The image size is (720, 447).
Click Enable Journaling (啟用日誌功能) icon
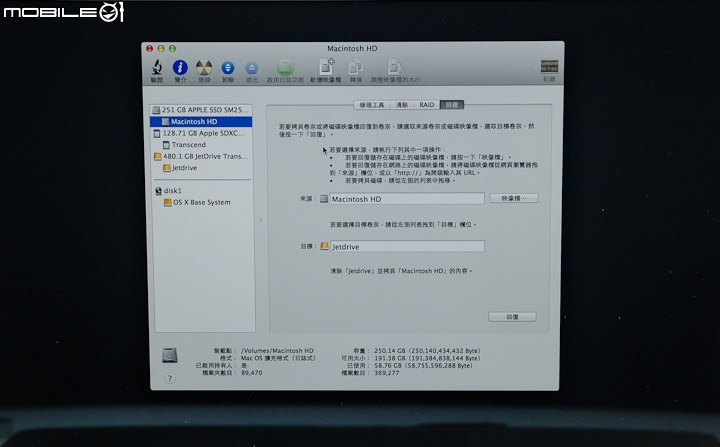coord(285,68)
